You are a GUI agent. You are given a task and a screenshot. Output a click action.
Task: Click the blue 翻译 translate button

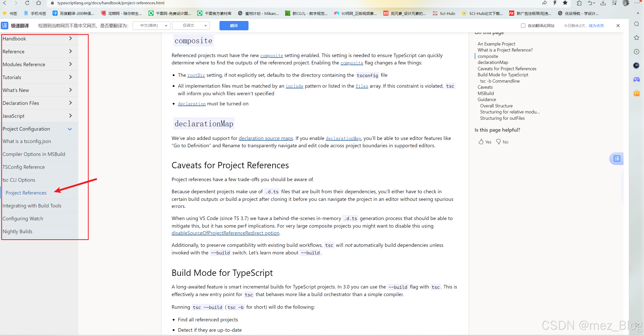(234, 26)
